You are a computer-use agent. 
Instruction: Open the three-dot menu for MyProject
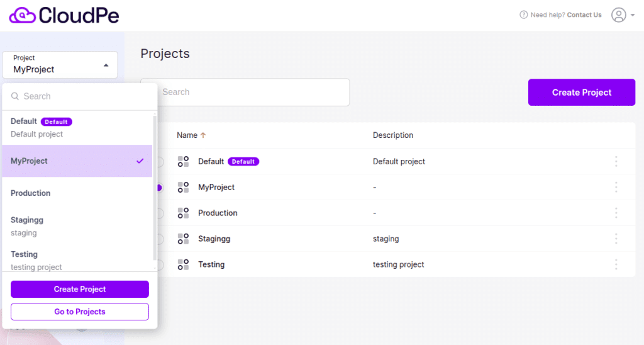coord(616,187)
